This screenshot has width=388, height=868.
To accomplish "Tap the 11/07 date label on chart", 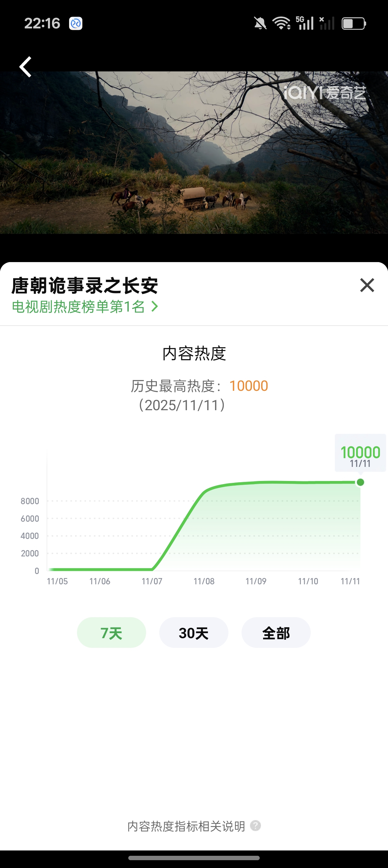I will [x=152, y=581].
